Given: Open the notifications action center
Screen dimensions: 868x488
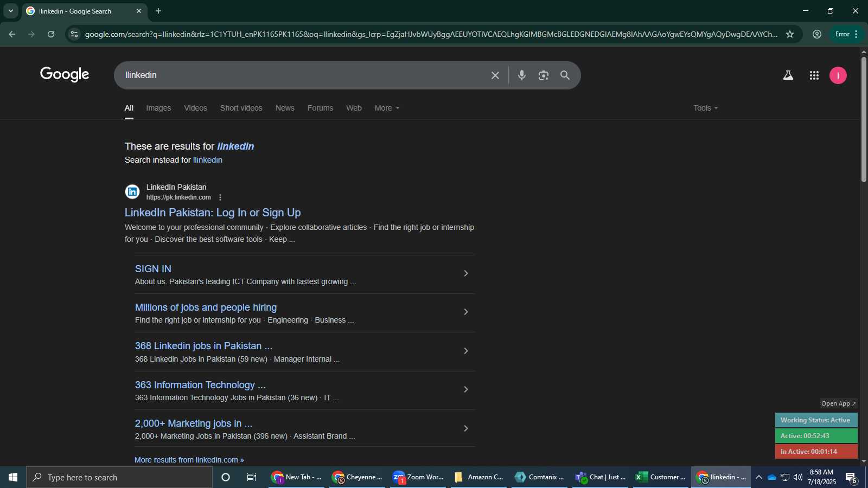Looking at the screenshot, I should pos(851,478).
